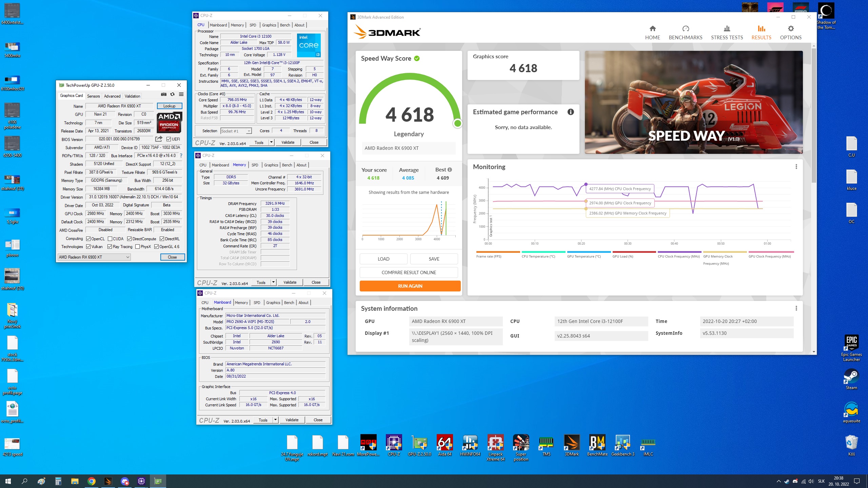The image size is (868, 488).
Task: Click the Speed Way score gauge end marker
Action: point(457,123)
